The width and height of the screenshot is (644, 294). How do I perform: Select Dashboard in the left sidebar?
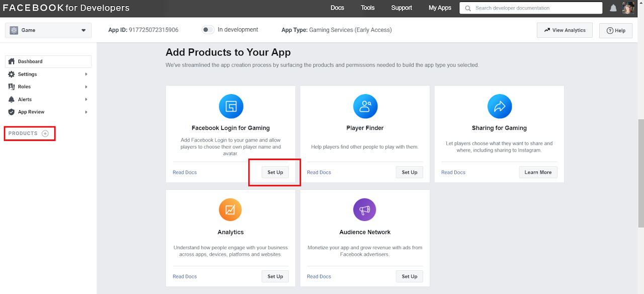48,61
